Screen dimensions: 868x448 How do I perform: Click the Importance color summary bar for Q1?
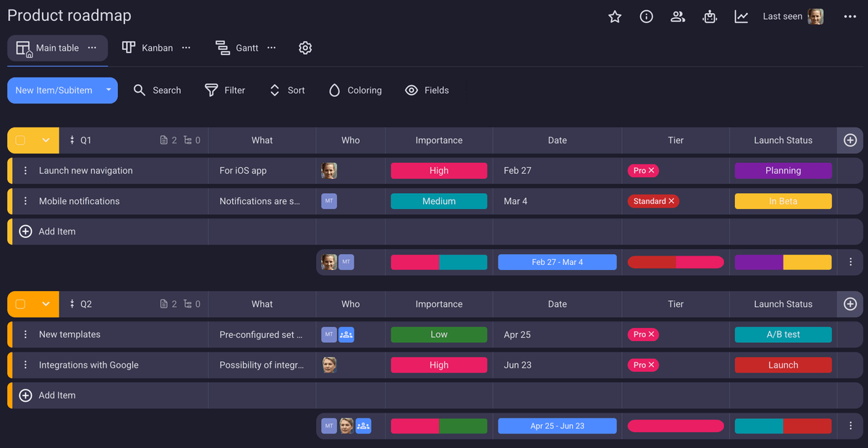pyautogui.click(x=438, y=261)
